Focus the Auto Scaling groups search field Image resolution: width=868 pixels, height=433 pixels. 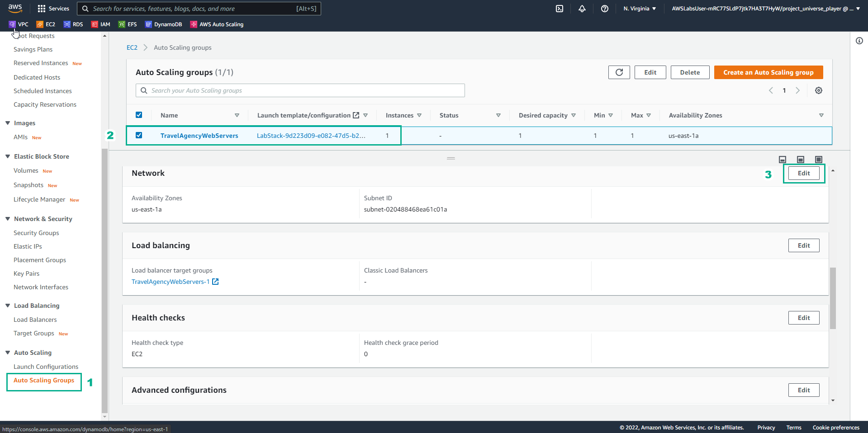(300, 90)
